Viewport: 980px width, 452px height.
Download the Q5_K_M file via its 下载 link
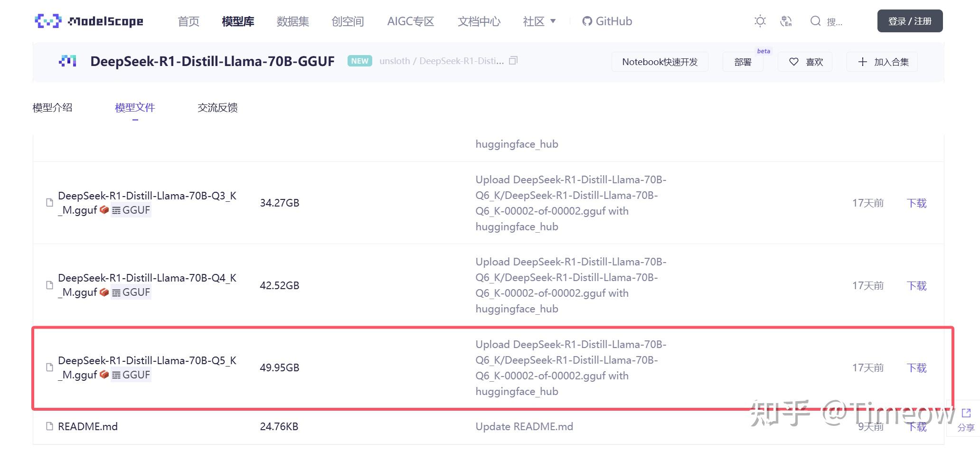(x=916, y=367)
